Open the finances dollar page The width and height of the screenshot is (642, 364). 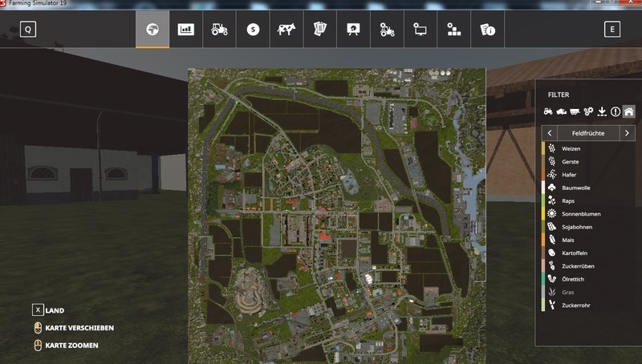pyautogui.click(x=253, y=30)
